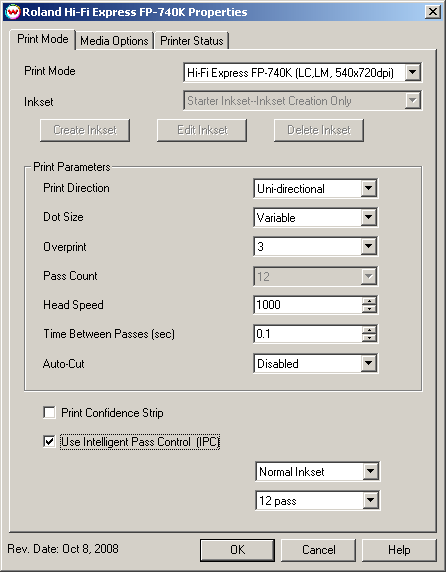Viewport: 446px width, 572px height.
Task: Click the Edit Inkset button
Action: pyautogui.click(x=202, y=130)
